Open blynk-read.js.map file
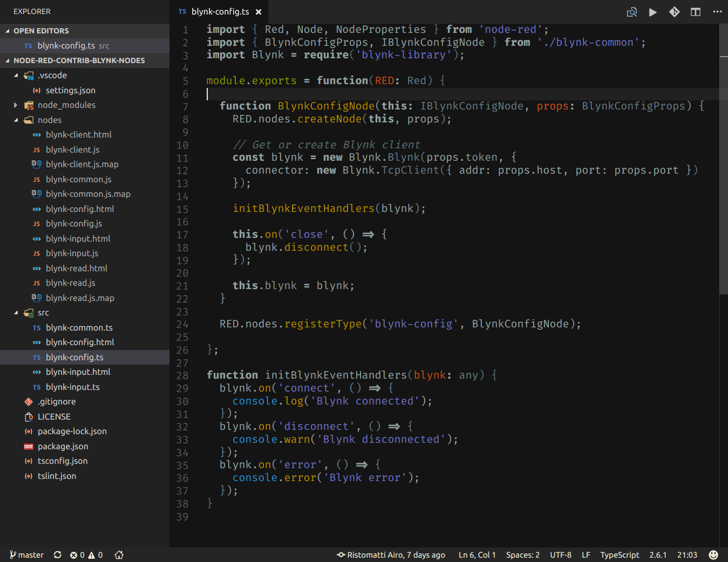 point(85,298)
